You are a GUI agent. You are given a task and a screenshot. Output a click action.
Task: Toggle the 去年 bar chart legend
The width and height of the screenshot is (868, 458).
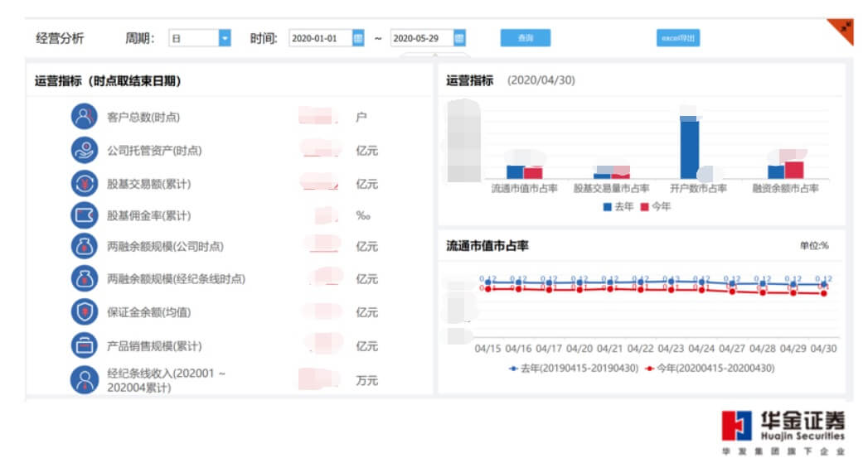pos(618,206)
